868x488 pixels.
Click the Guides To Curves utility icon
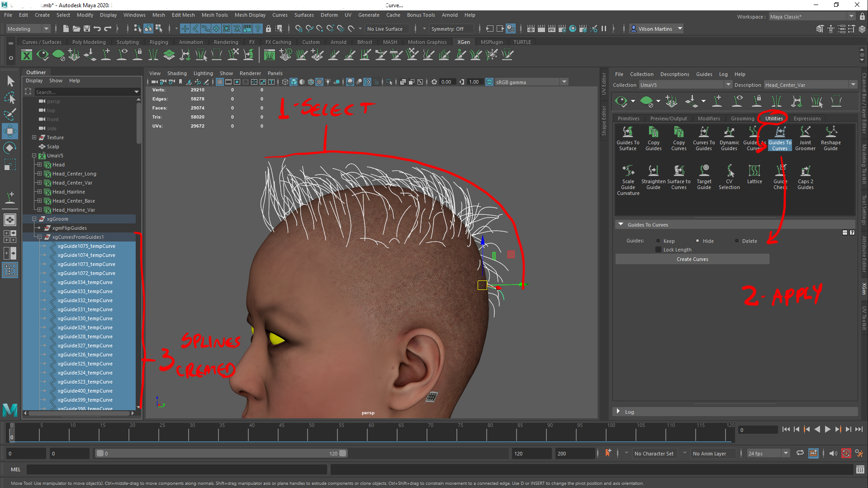pos(780,132)
